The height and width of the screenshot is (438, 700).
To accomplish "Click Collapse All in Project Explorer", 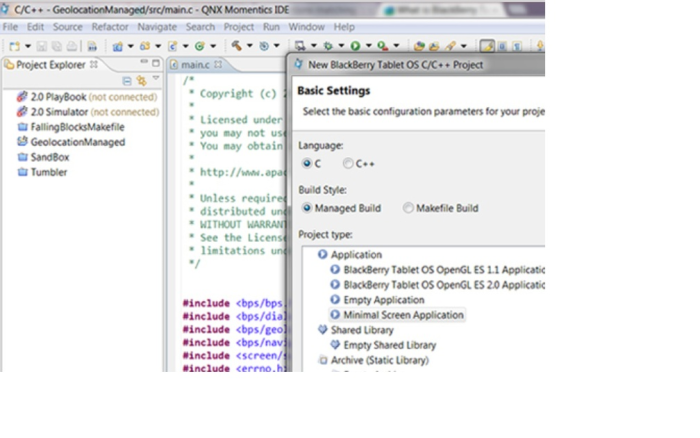I will tap(127, 81).
